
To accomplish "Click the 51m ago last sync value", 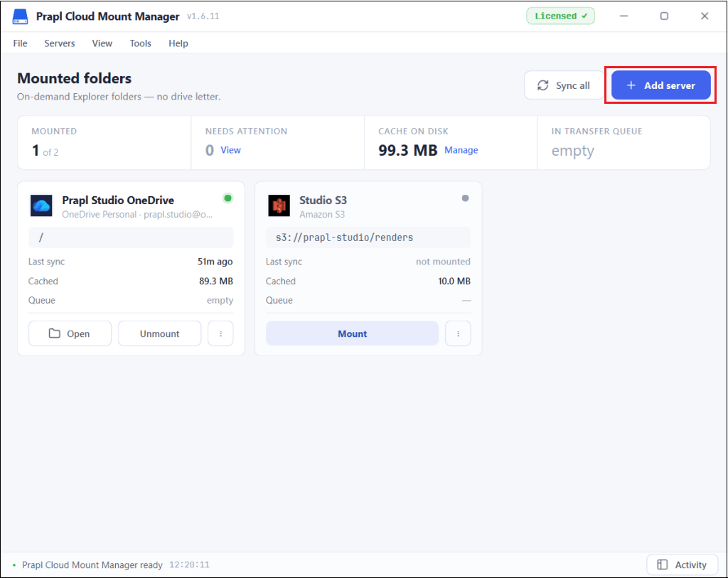I will coord(215,262).
